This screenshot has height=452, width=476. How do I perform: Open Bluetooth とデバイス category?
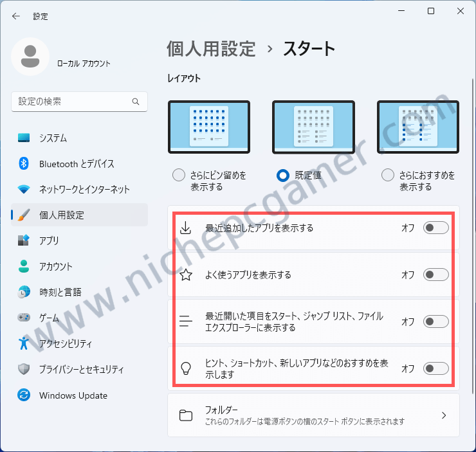[79, 164]
